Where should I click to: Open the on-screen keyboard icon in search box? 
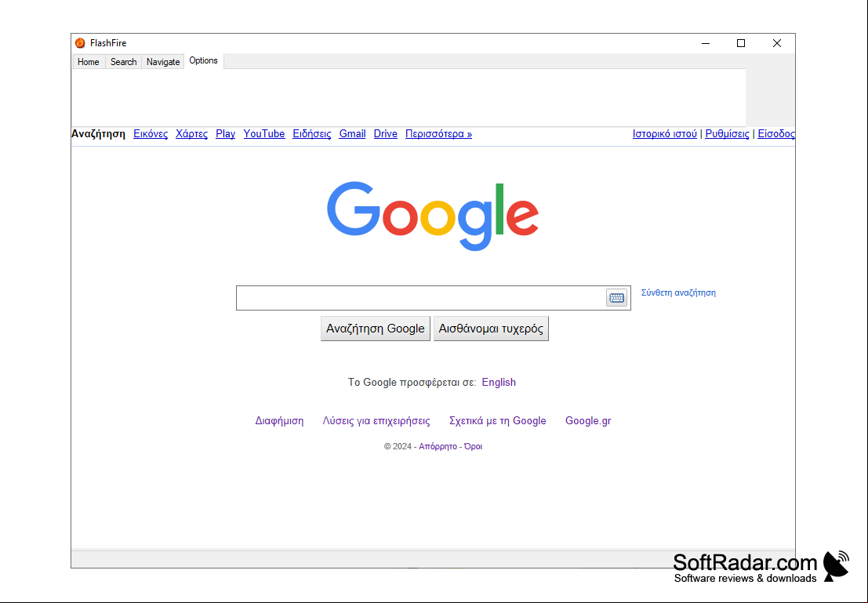(x=616, y=298)
